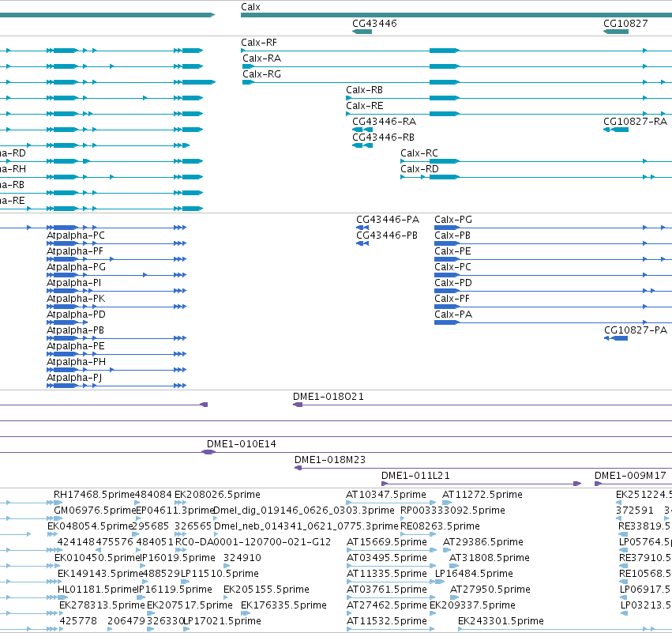Select the Calx-RG transcript label
Image resolution: width=672 pixels, height=633 pixels.
coord(262,74)
